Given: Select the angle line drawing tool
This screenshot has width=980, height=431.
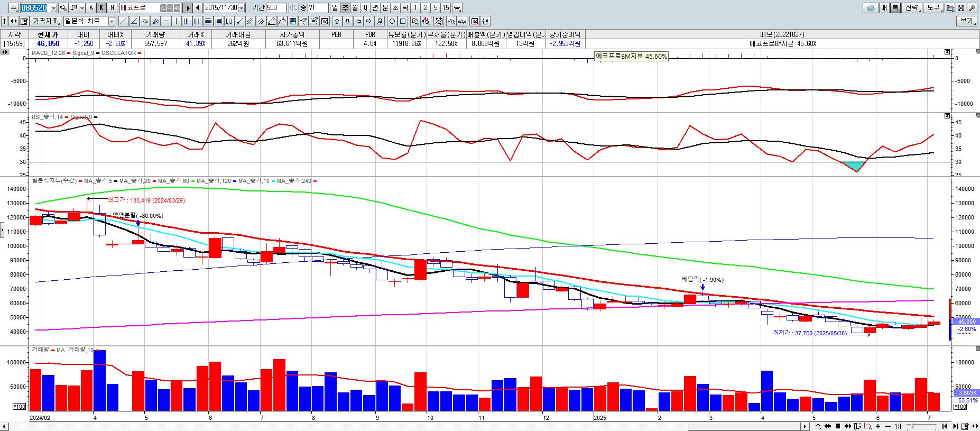Looking at the screenshot, I should point(134,21).
